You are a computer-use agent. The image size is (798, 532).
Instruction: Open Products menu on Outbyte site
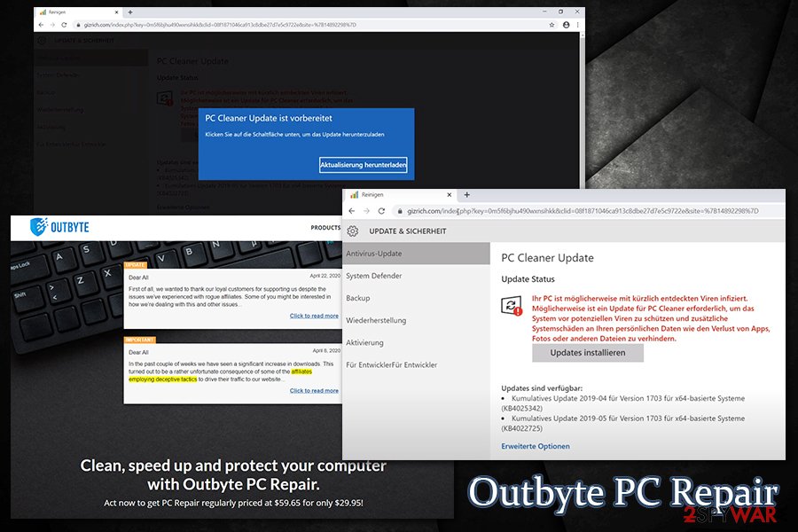tap(325, 228)
